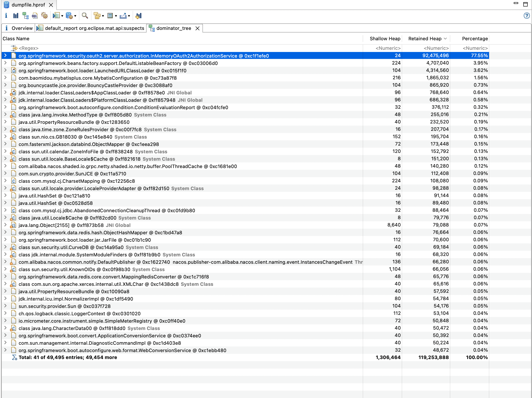
Task: Click the AppClassLoader JNI Global row icon
Action: (13, 93)
